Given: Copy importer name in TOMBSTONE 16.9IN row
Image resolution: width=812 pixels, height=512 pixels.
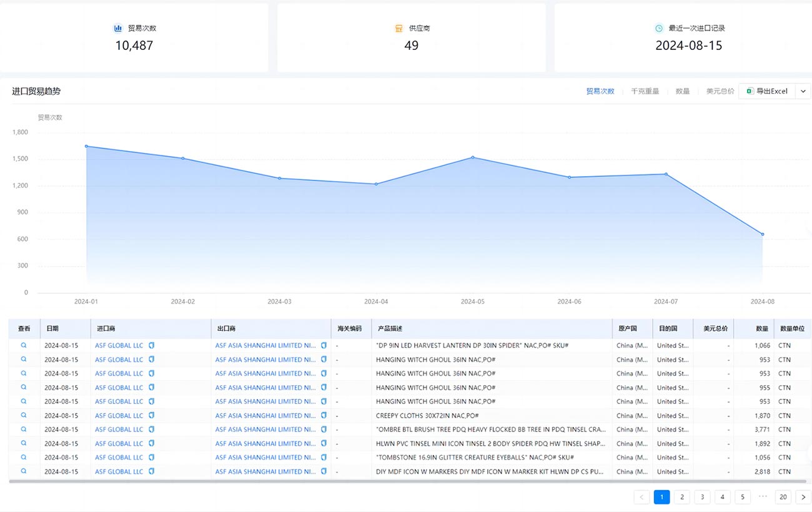Looking at the screenshot, I should [x=151, y=457].
